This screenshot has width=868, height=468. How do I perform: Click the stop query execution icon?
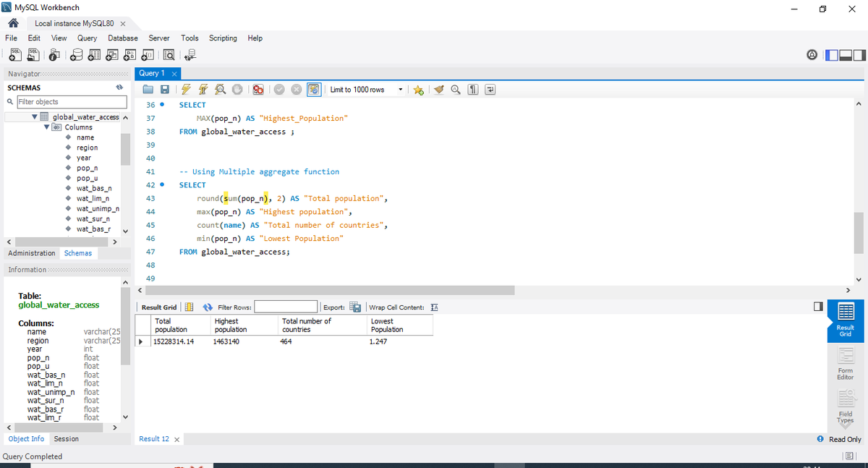pos(236,90)
